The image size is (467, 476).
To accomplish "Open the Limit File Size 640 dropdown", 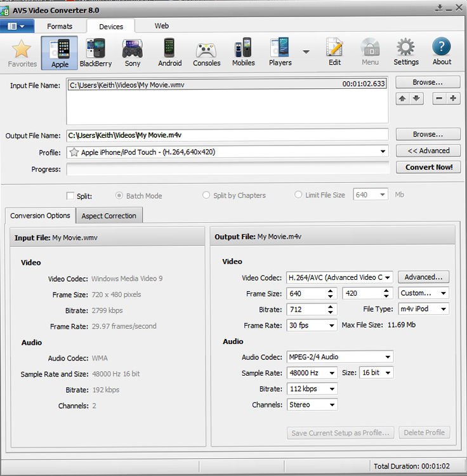I will (x=383, y=195).
